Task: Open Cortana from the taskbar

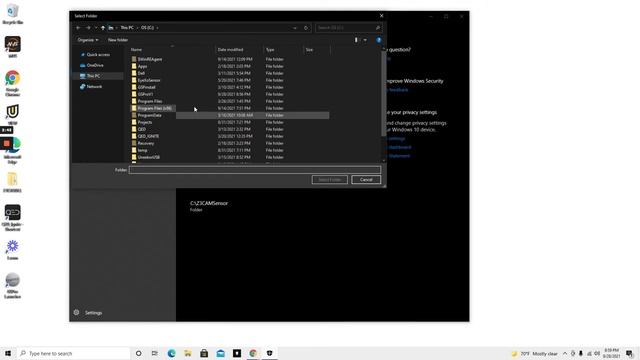Action: pos(138,353)
